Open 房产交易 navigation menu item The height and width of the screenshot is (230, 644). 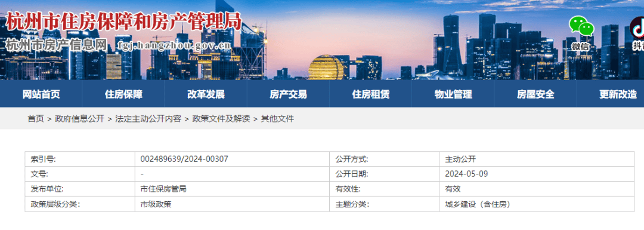click(289, 94)
